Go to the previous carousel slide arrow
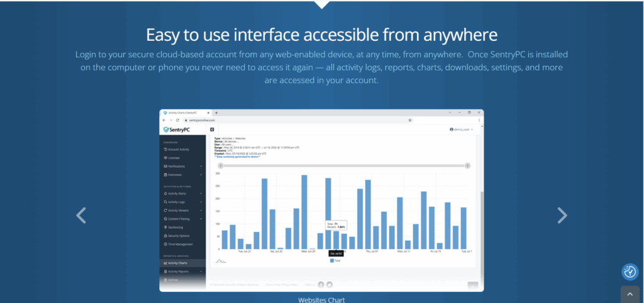Screen dimensions: 644x303 81,215
